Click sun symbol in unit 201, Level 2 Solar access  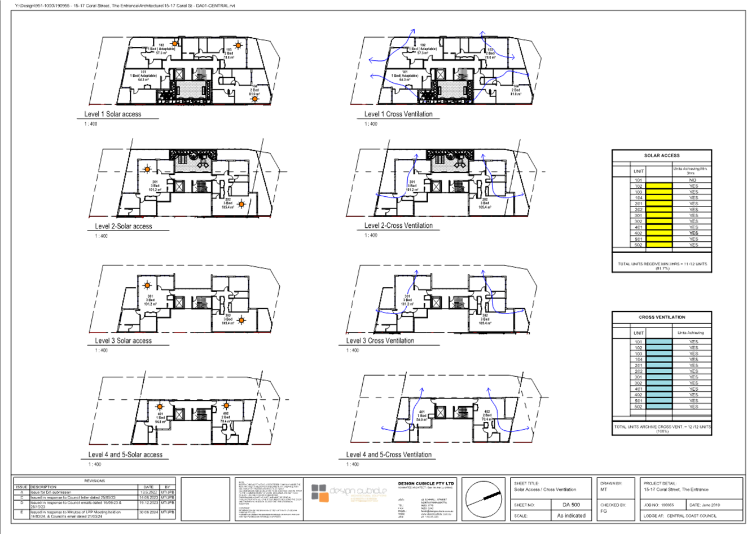click(147, 169)
